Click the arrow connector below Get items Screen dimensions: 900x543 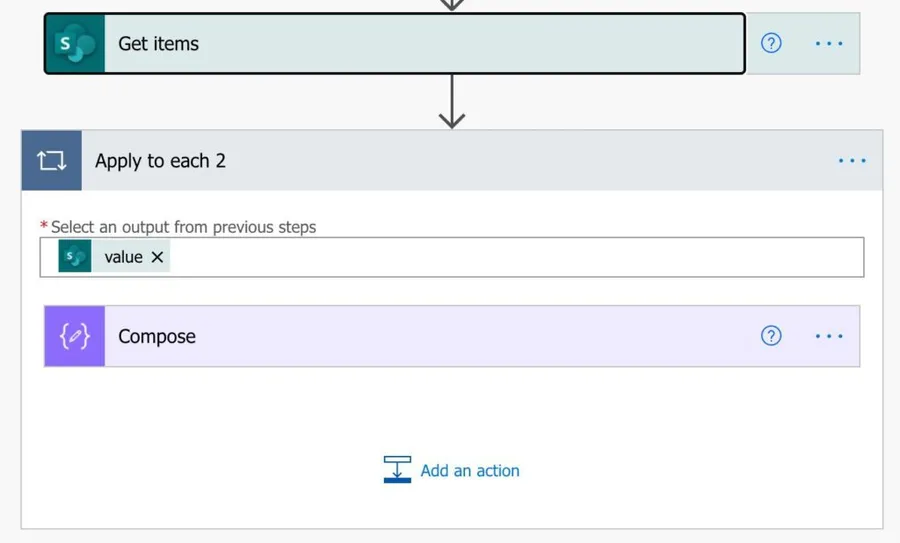pos(452,102)
